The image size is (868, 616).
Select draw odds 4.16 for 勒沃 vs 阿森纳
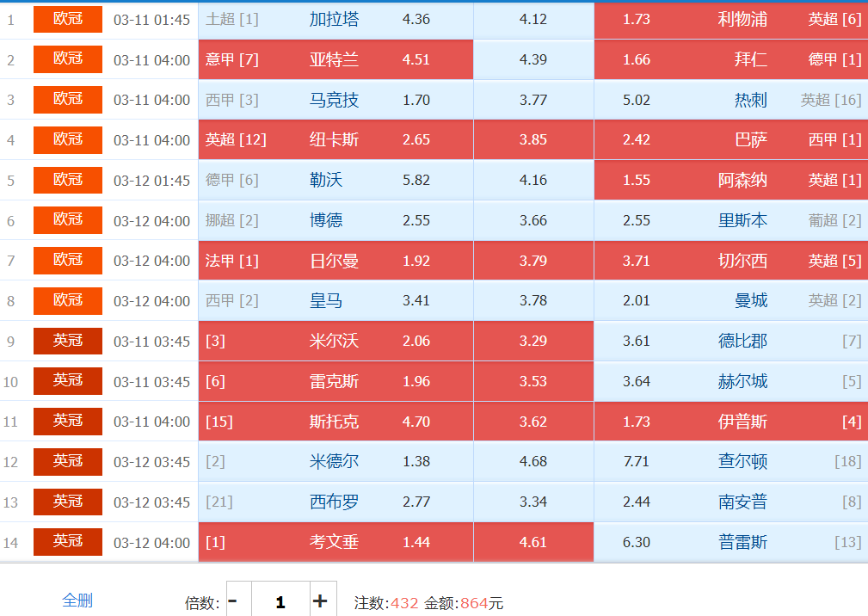[533, 180]
